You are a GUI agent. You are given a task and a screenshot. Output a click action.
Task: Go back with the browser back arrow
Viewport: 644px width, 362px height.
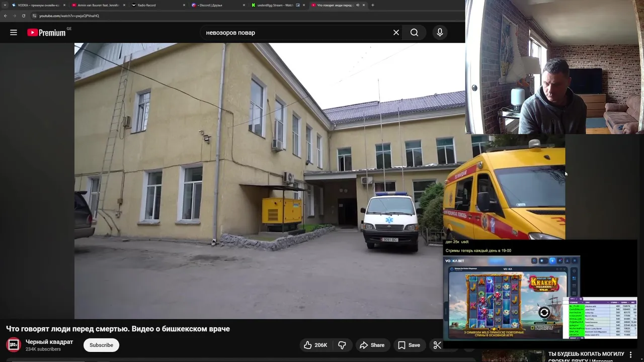point(6,16)
